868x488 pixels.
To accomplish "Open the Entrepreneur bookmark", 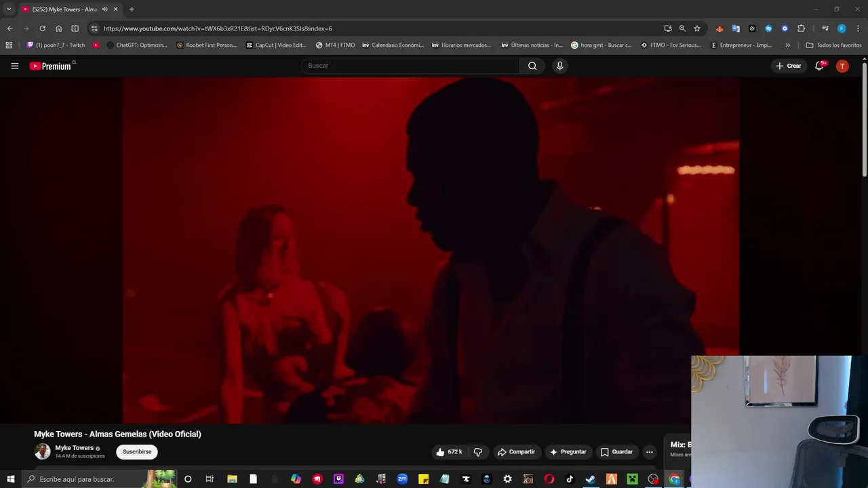I will pyautogui.click(x=741, y=45).
